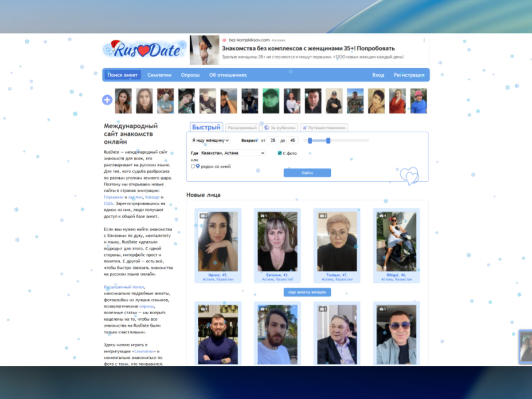
Task: Expand the 'Казахстан, Астана' location dropdown
Action: point(232,153)
